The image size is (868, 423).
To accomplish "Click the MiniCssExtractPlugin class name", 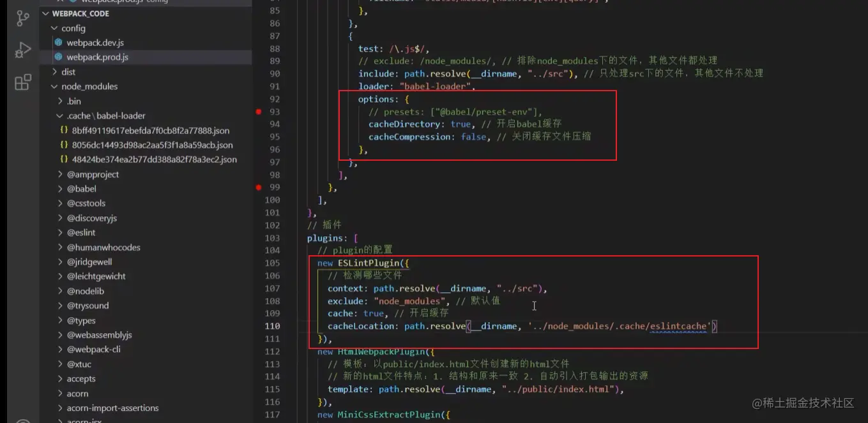I will point(389,415).
